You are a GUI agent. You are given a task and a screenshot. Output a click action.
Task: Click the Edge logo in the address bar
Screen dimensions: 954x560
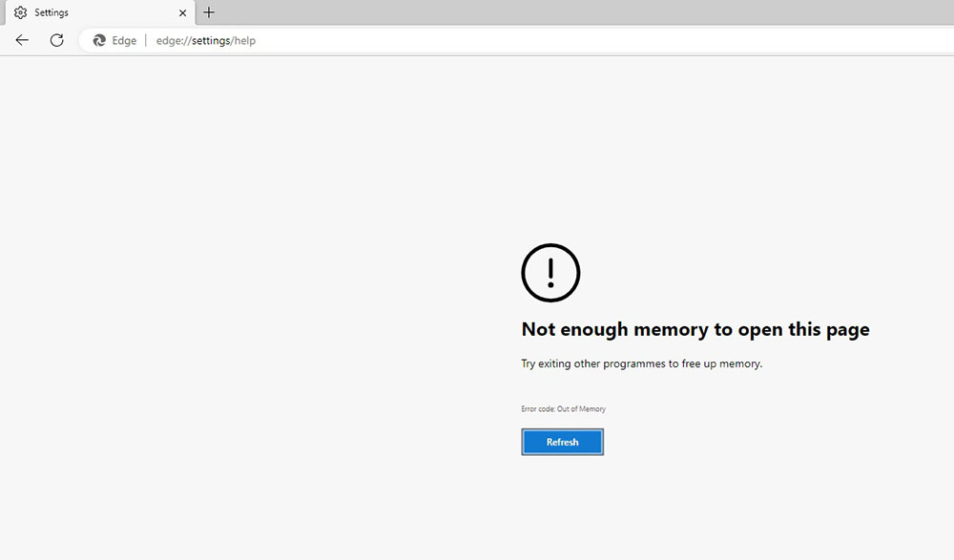98,40
